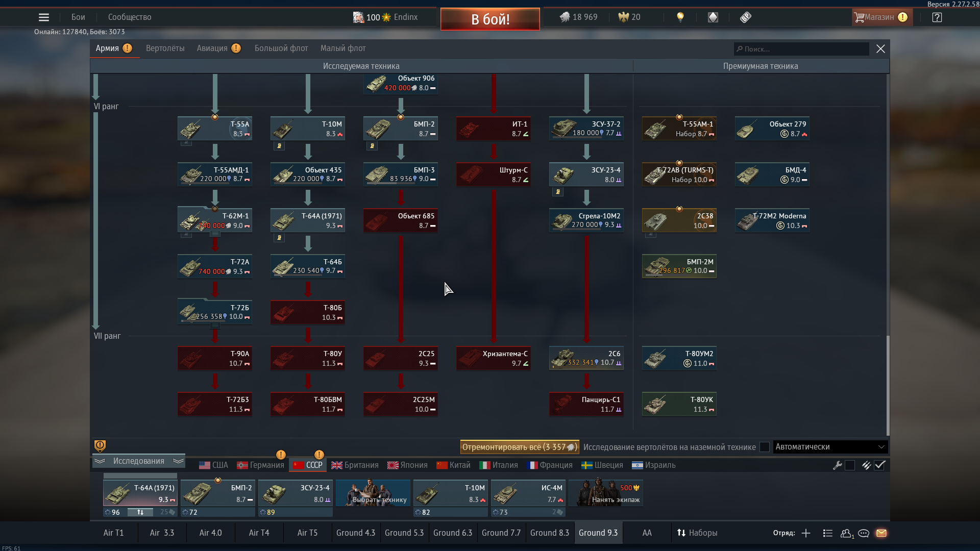This screenshot has height=551, width=980.
Task: Select Китай nation tab
Action: pos(453,465)
